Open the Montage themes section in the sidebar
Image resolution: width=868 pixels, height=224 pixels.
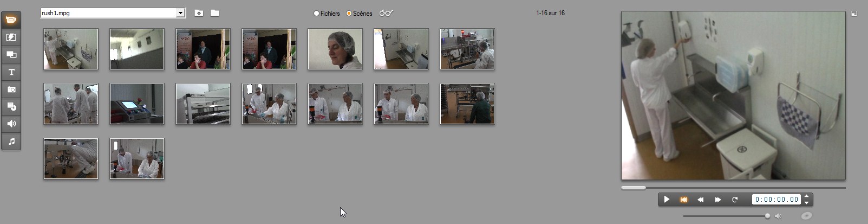click(x=11, y=55)
